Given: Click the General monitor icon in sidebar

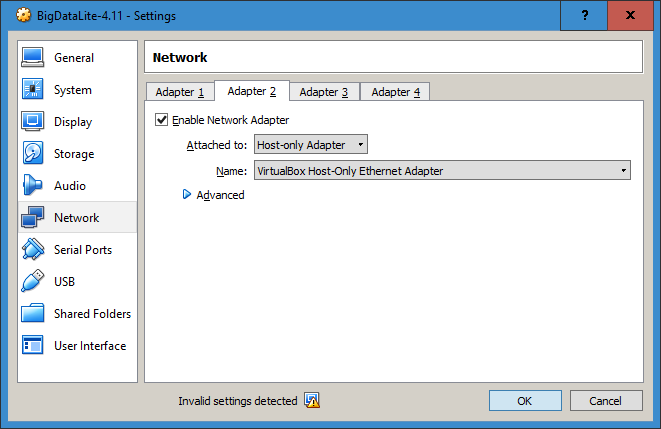Looking at the screenshot, I should [32, 57].
